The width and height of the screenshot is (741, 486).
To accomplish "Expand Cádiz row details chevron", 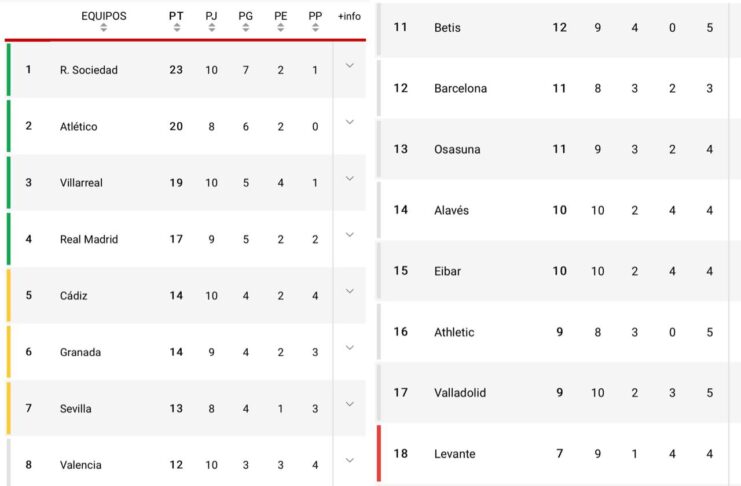I will [349, 291].
